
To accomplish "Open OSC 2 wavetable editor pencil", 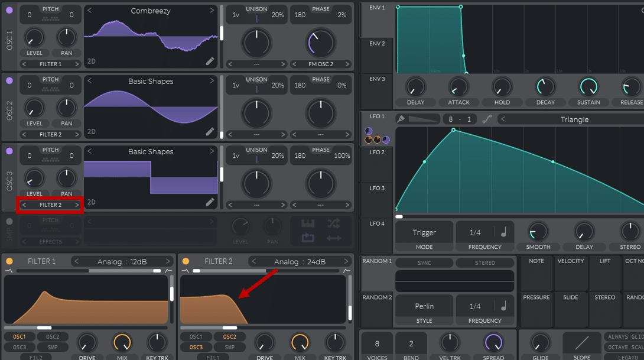I will coord(210,131).
